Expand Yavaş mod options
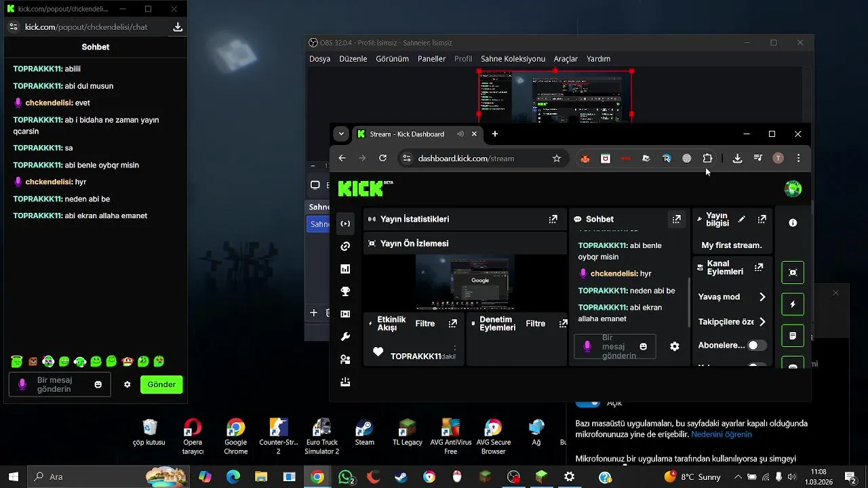The height and width of the screenshot is (488, 868). [762, 297]
